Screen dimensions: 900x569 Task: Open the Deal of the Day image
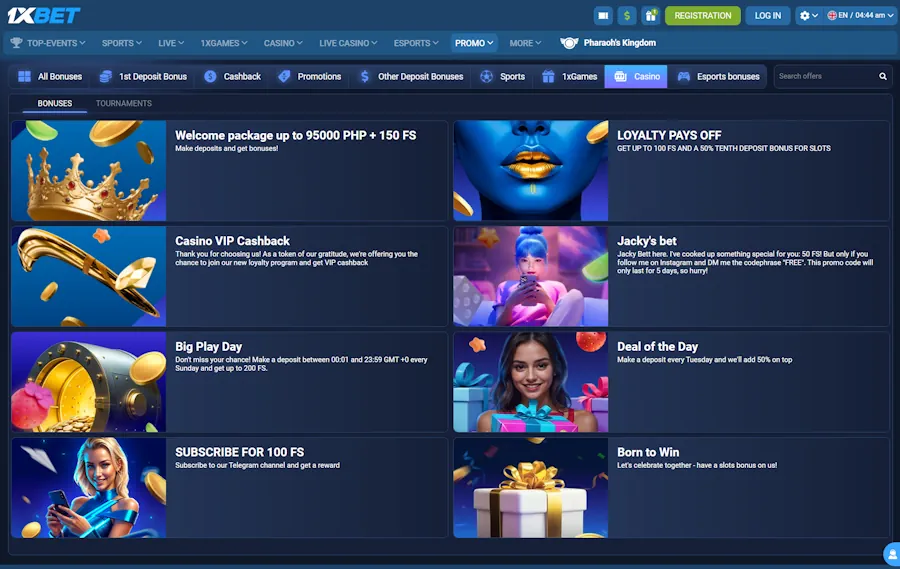530,382
